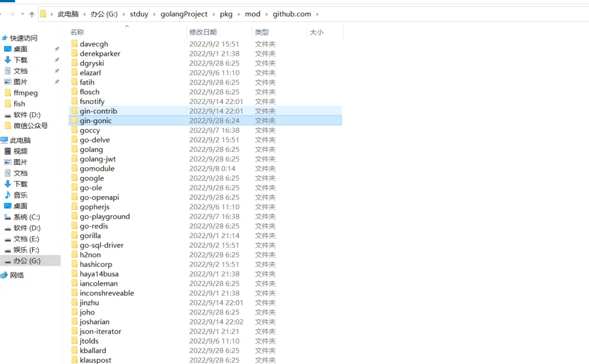This screenshot has width=589, height=364.
Task: Click stduy breadcrumb segment
Action: [139, 14]
